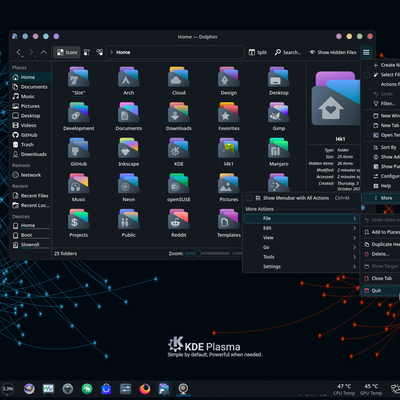Expand the Go submenu
This screenshot has height=400, width=400.
(301, 247)
